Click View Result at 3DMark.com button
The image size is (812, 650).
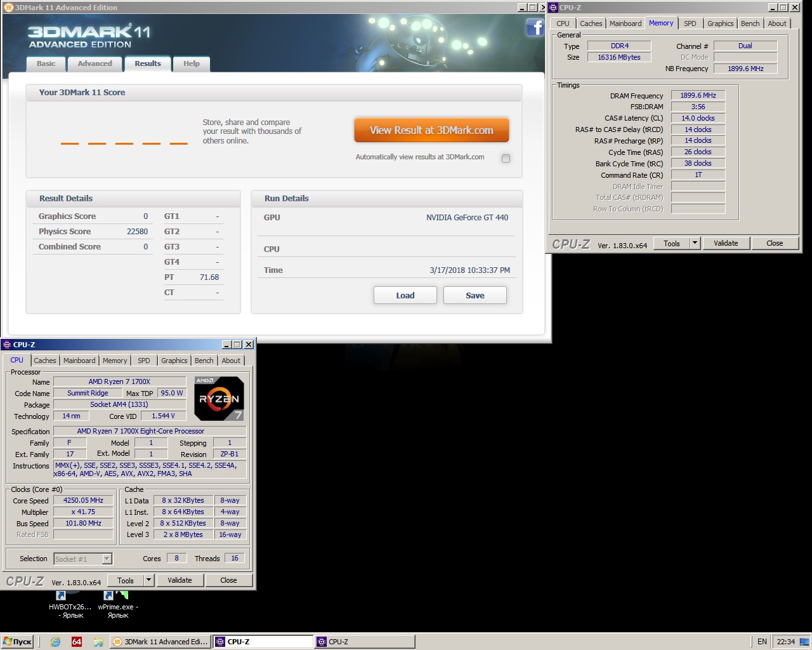click(x=431, y=130)
